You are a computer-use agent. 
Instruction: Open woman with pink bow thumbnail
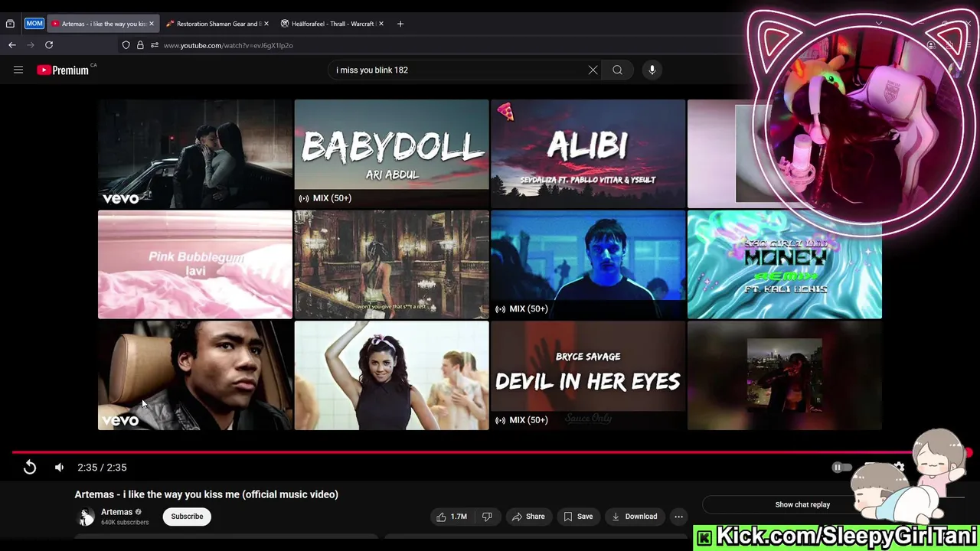(x=391, y=375)
